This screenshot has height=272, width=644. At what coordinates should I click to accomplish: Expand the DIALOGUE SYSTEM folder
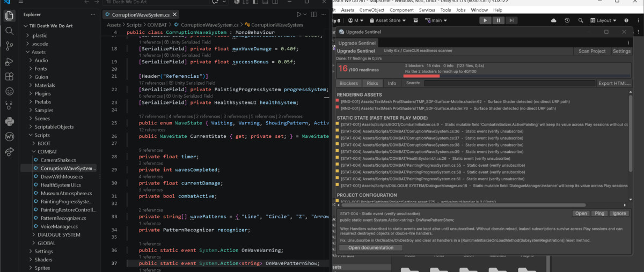[x=59, y=234]
